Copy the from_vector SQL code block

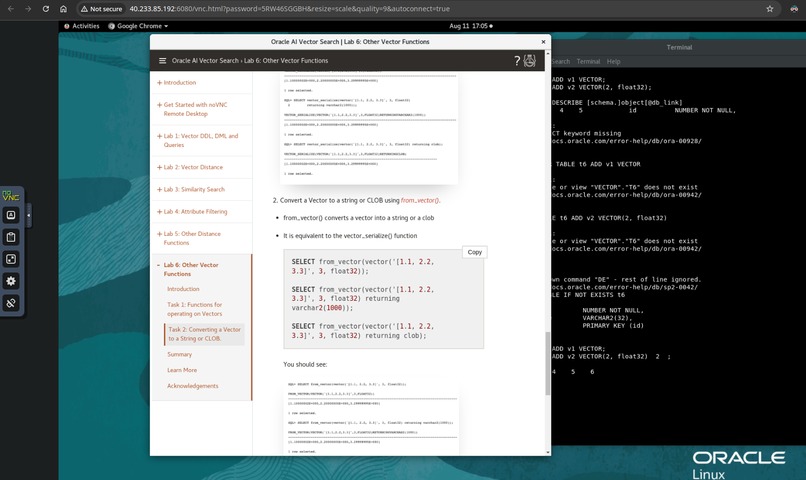474,252
